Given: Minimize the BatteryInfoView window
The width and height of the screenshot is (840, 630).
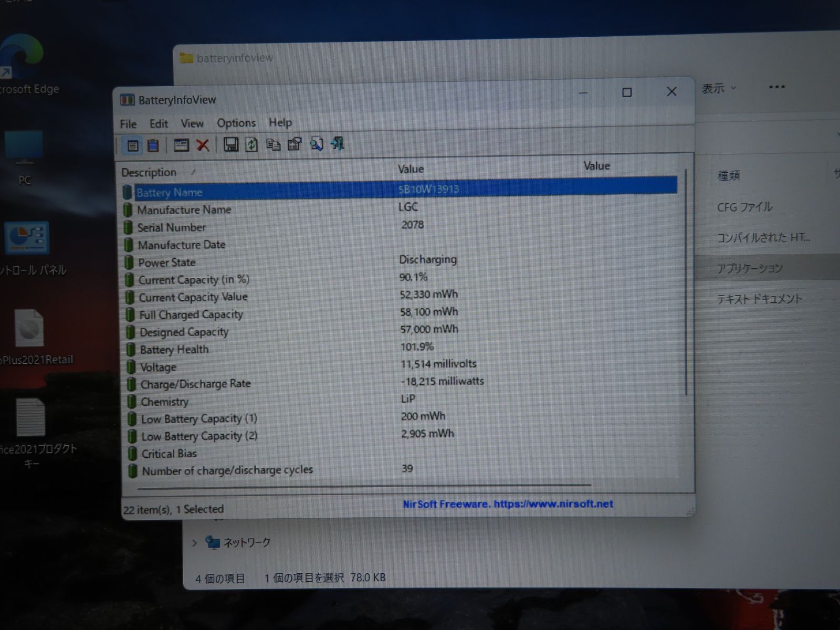Looking at the screenshot, I should point(583,93).
